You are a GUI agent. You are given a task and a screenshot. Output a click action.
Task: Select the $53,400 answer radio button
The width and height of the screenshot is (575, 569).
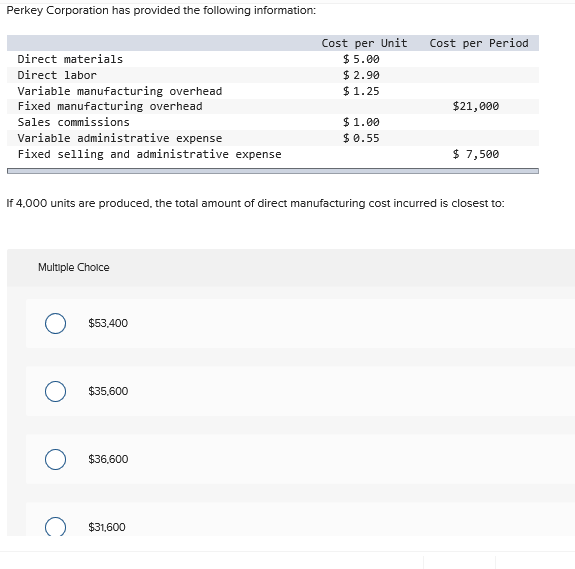[x=55, y=323]
